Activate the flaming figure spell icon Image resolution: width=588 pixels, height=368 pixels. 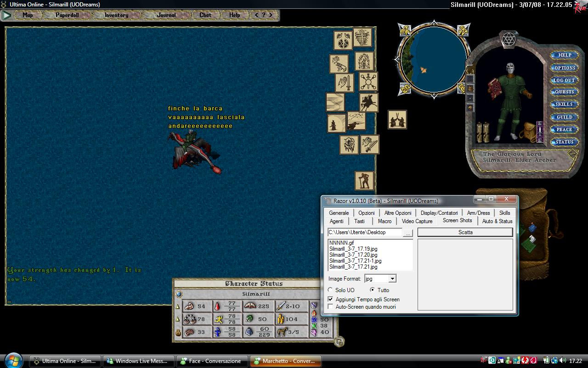[364, 61]
